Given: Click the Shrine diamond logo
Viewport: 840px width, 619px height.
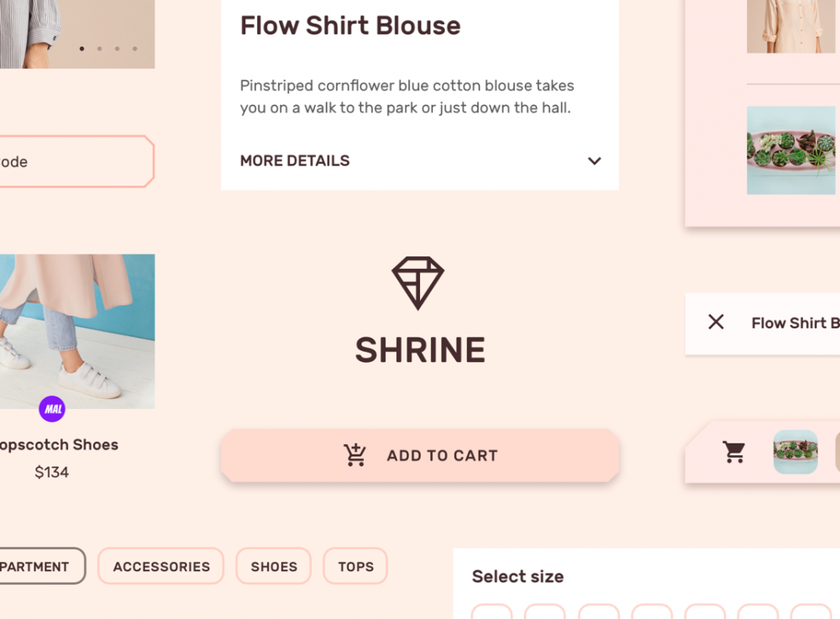Looking at the screenshot, I should click(417, 283).
